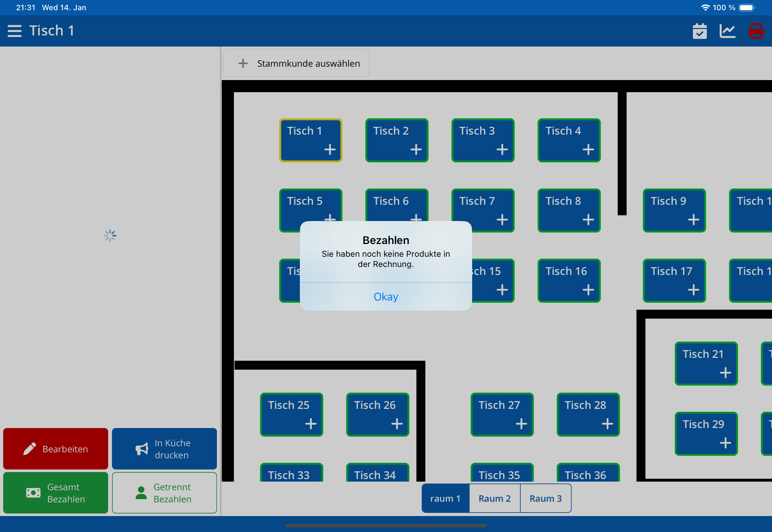This screenshot has height=532, width=772.
Task: Open the hamburger menu
Action: (15, 31)
